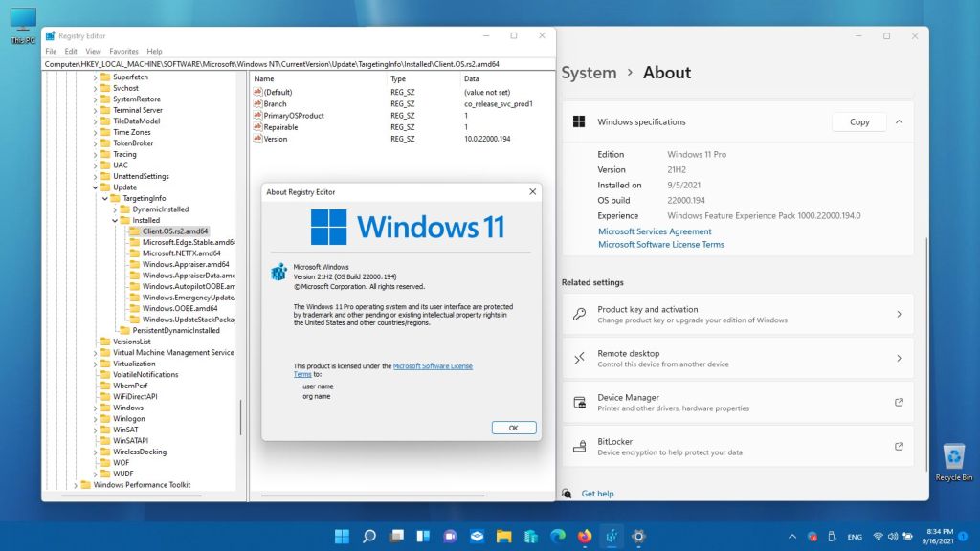The image size is (980, 551).
Task: Collapse the Windows specifications section
Action: pos(899,122)
